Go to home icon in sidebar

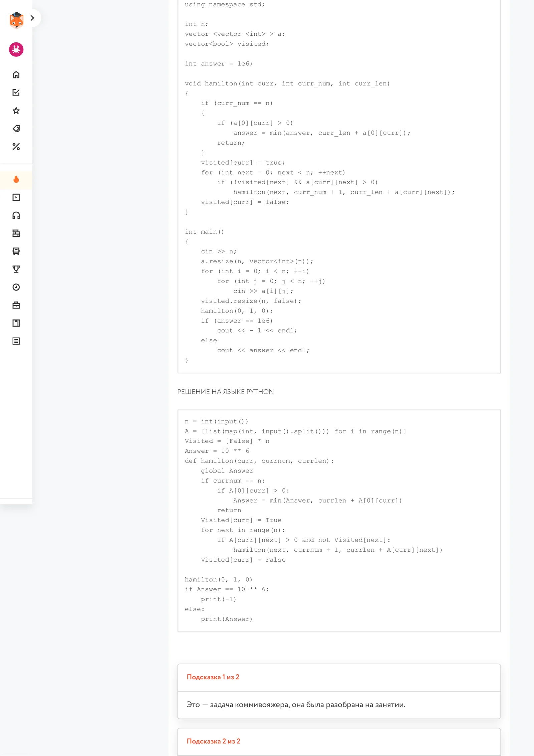click(16, 75)
